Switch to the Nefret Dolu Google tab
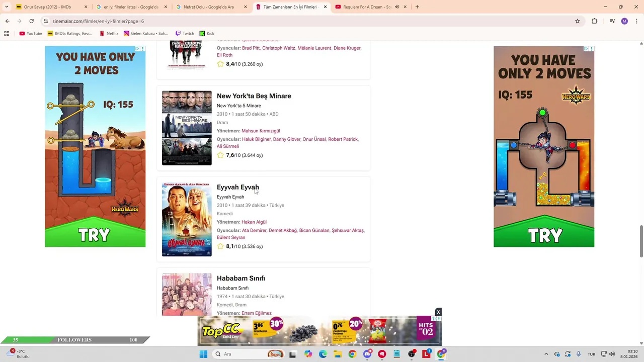The width and height of the screenshot is (644, 362). [x=212, y=7]
